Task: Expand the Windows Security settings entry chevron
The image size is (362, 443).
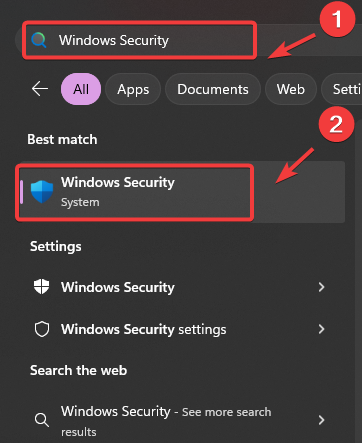Action: (321, 287)
